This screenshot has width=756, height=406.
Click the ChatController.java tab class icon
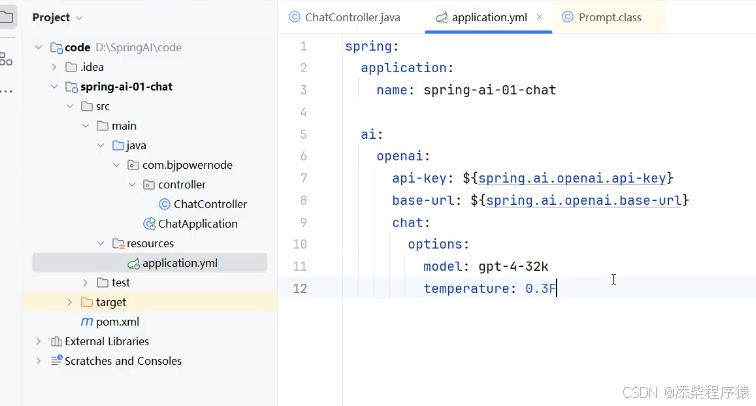[x=294, y=17]
